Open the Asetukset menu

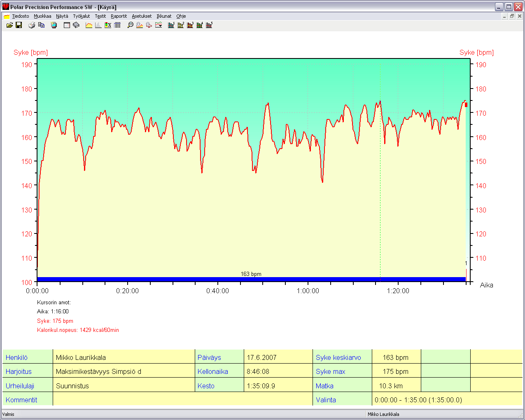click(x=142, y=16)
